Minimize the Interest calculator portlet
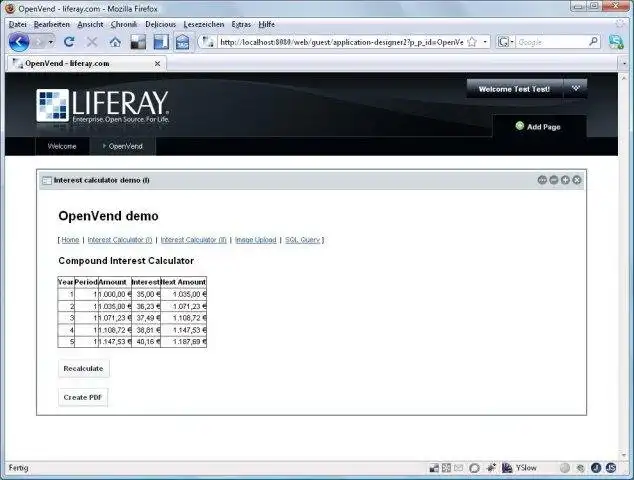This screenshot has width=634, height=480. (x=554, y=180)
